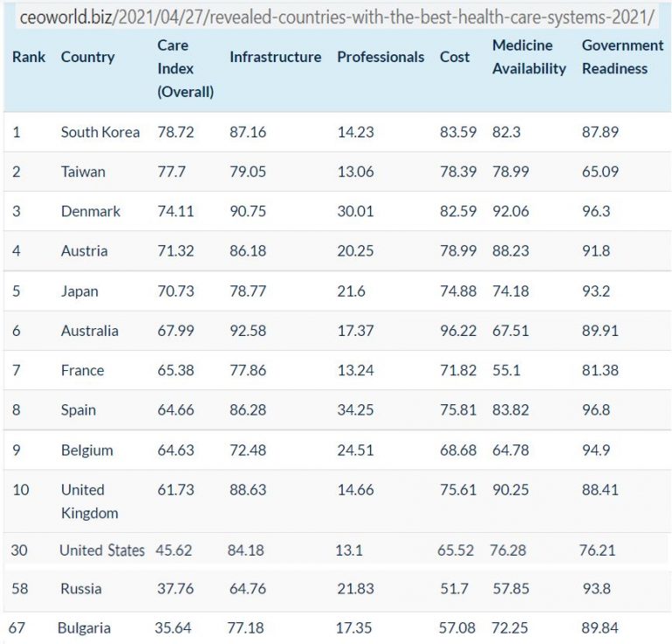Viewport: 672px width, 644px height.
Task: Click South Korea's Care Index value 78.72
Action: tap(173, 132)
